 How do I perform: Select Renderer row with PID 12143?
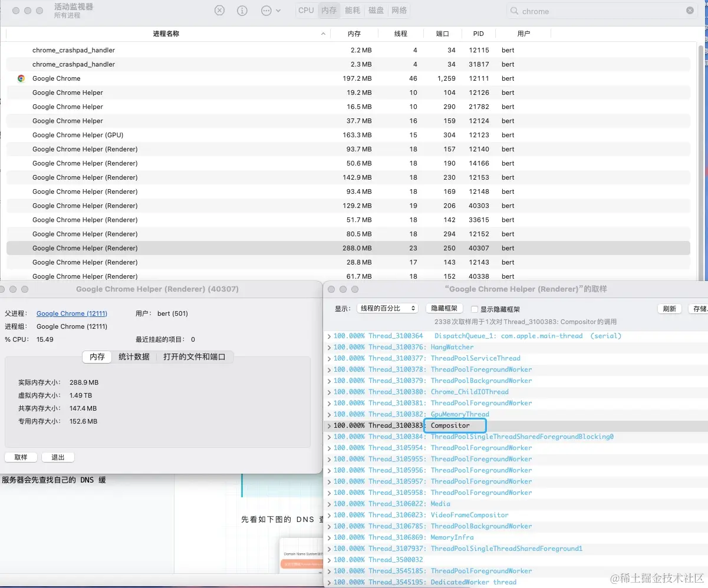(348, 262)
